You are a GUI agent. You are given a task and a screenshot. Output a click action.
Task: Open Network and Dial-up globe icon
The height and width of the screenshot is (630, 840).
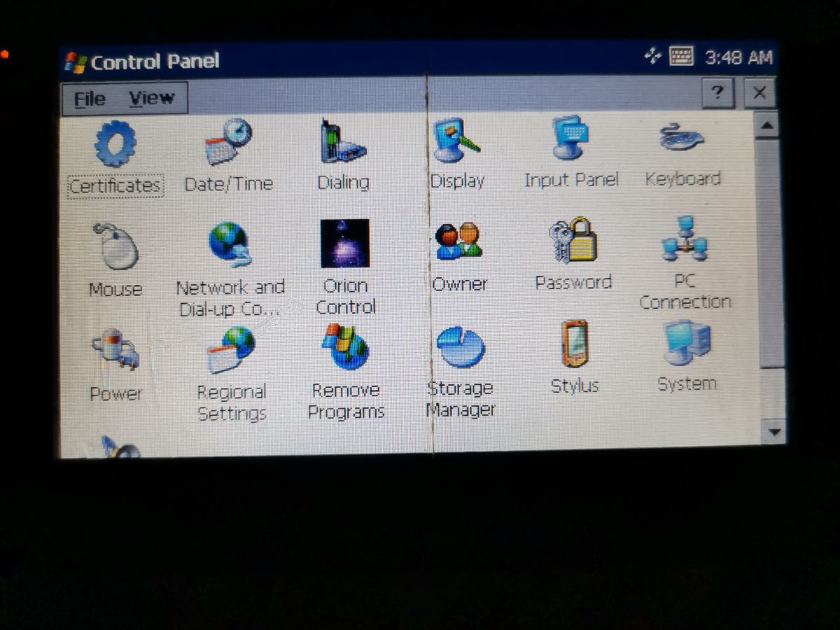(x=230, y=246)
